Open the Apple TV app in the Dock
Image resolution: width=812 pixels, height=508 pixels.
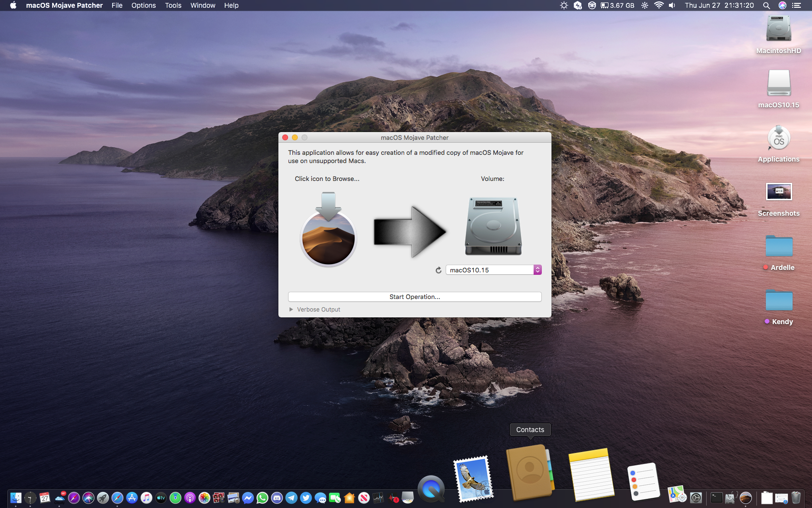161,497
